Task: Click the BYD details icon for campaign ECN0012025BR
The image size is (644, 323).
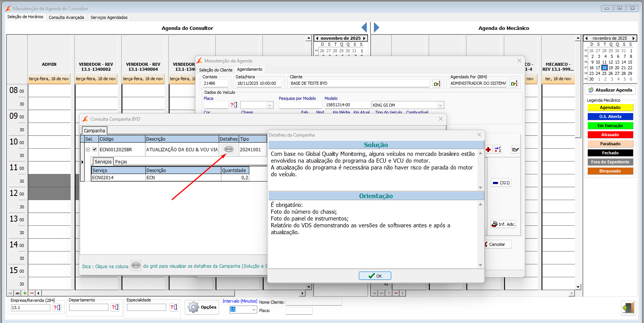Action: pyautogui.click(x=229, y=149)
